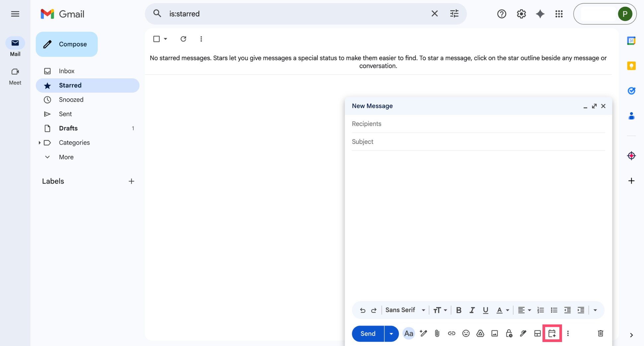644x346 pixels.
Task: Open the send options dropdown arrow
Action: click(391, 333)
